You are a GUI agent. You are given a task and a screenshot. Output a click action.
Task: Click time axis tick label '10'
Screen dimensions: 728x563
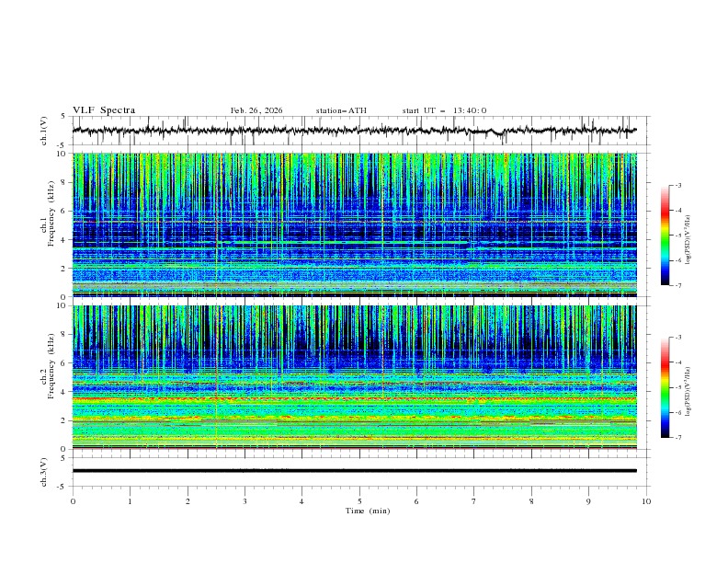[646, 501]
